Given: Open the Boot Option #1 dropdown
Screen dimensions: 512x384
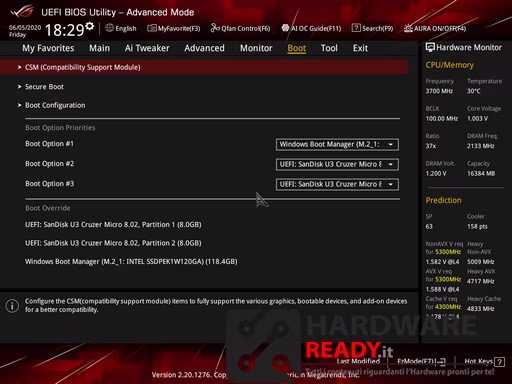Looking at the screenshot, I should (337, 144).
